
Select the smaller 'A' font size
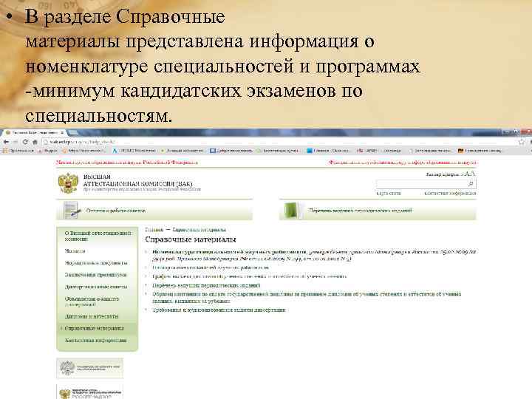467,174
